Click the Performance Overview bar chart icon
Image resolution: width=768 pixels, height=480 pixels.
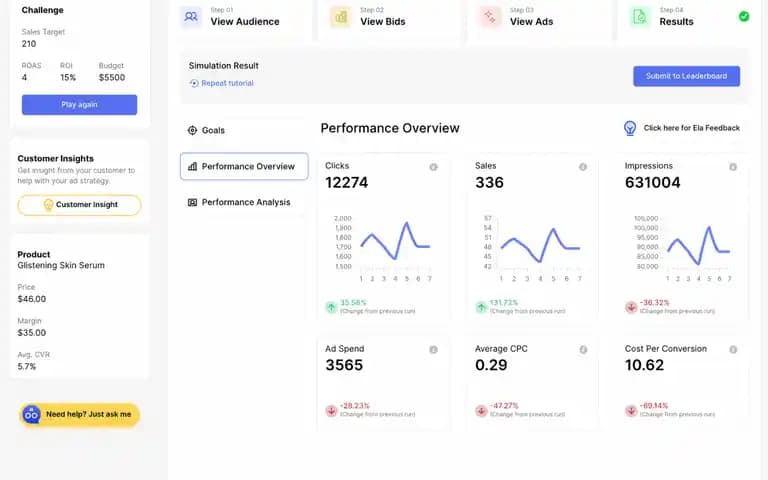[192, 167]
